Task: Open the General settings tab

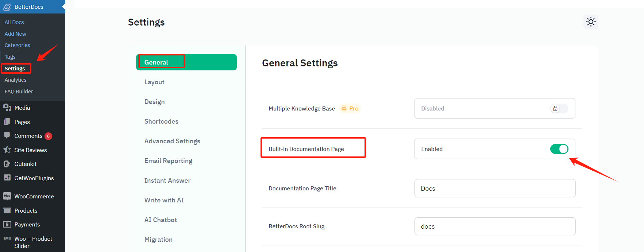Action: [x=186, y=62]
